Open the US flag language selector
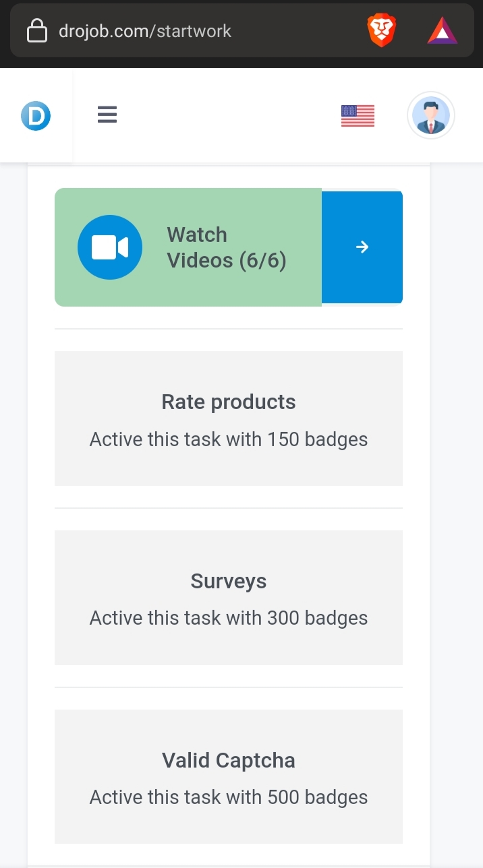Screen dimensions: 483x868 [358, 116]
